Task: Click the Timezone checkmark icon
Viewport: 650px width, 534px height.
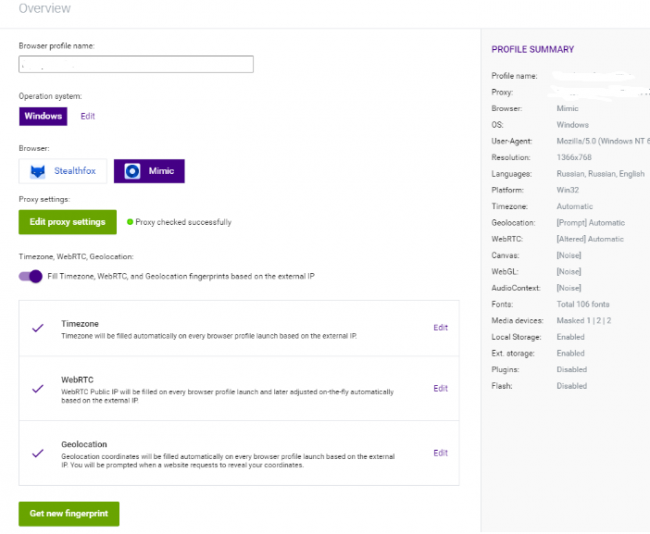Action: pyautogui.click(x=38, y=327)
